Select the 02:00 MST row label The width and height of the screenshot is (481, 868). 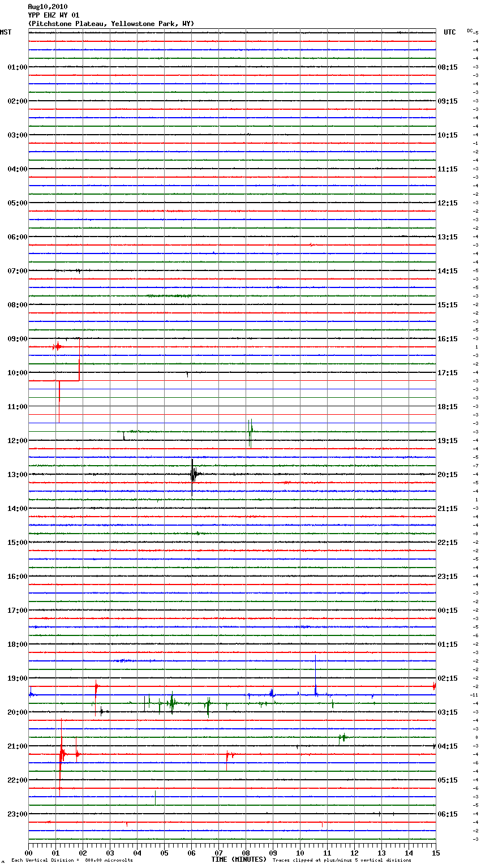[18, 101]
